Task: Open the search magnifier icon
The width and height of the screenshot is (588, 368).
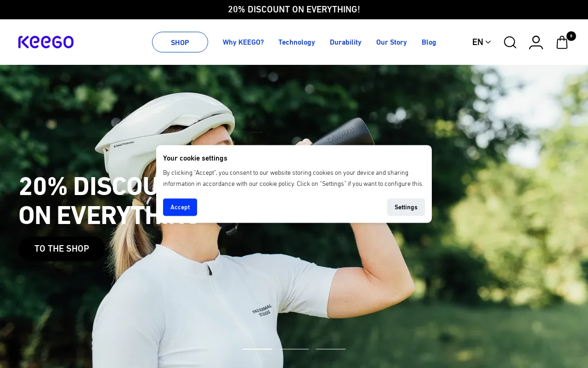Action: pos(510,42)
